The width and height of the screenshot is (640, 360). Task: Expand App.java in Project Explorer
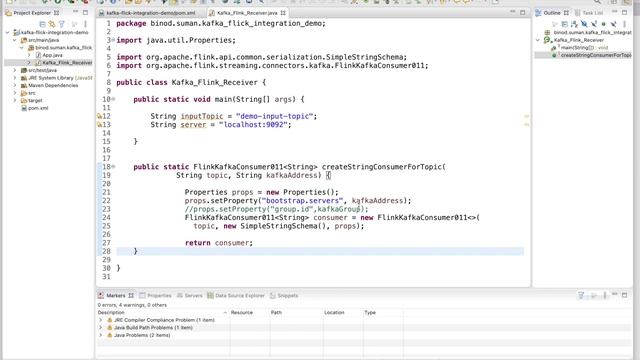29,55
